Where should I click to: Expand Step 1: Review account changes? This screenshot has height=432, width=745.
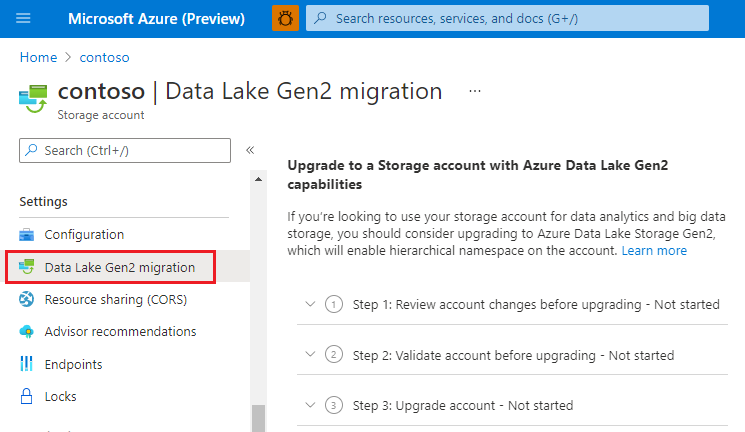pos(310,304)
